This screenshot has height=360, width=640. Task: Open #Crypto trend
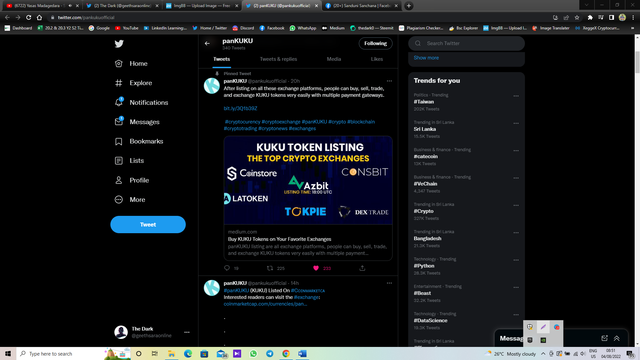click(x=424, y=211)
